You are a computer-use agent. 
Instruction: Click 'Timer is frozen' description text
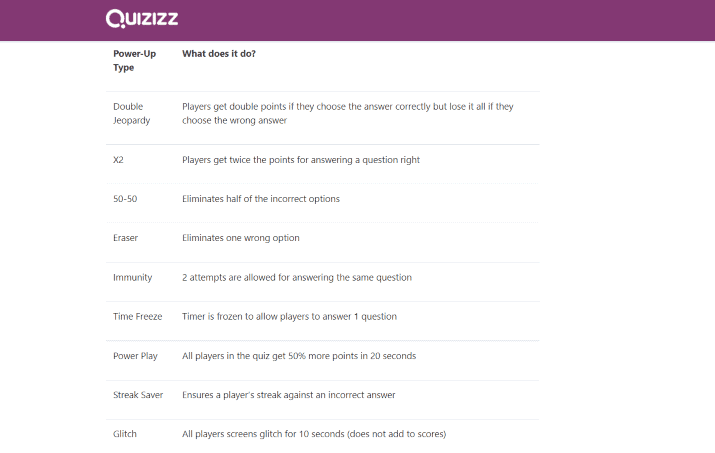[290, 316]
